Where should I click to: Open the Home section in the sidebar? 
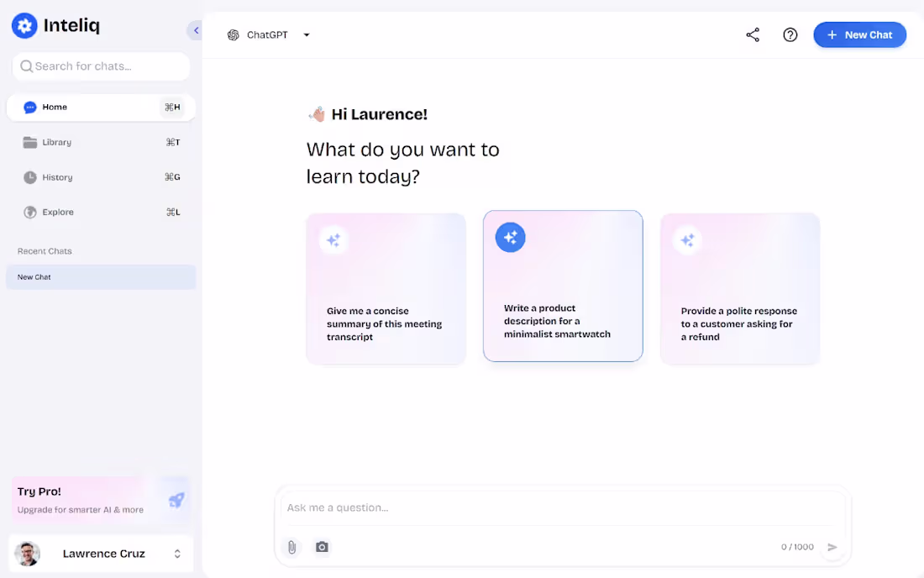tap(55, 107)
